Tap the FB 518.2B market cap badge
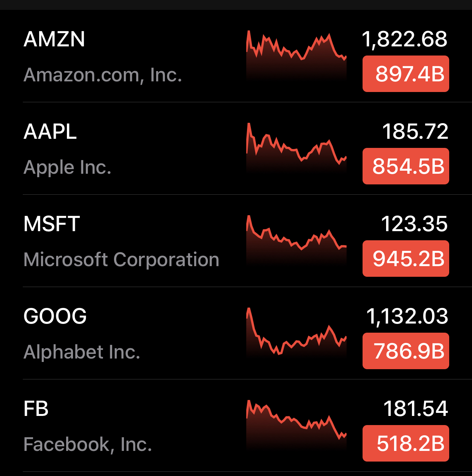This screenshot has height=476, width=472. point(405,443)
